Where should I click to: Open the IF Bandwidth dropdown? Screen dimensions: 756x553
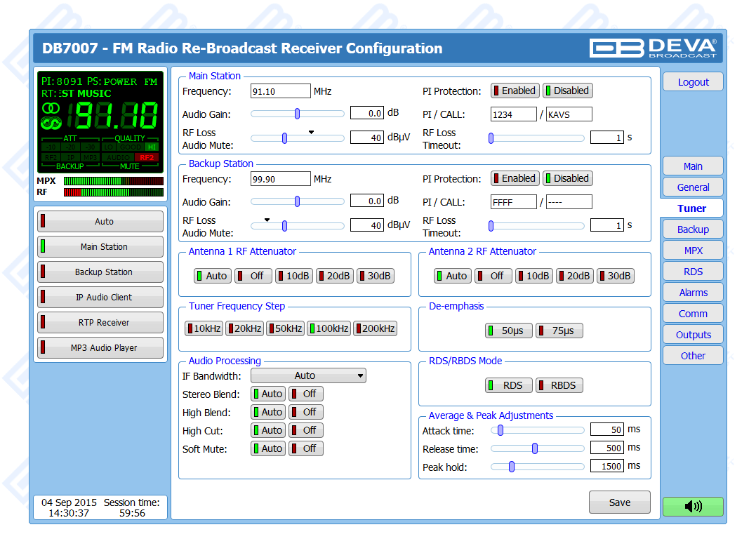[x=308, y=376]
